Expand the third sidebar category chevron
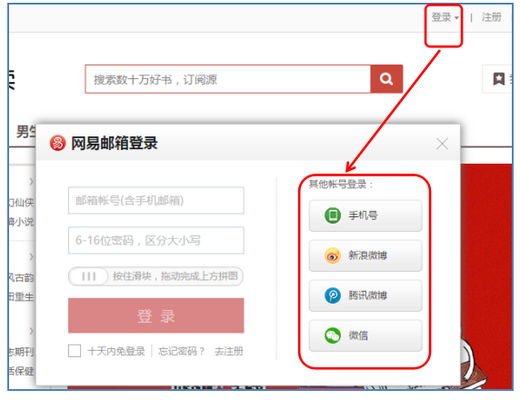Viewport: 520px width, 400px height. [31, 331]
